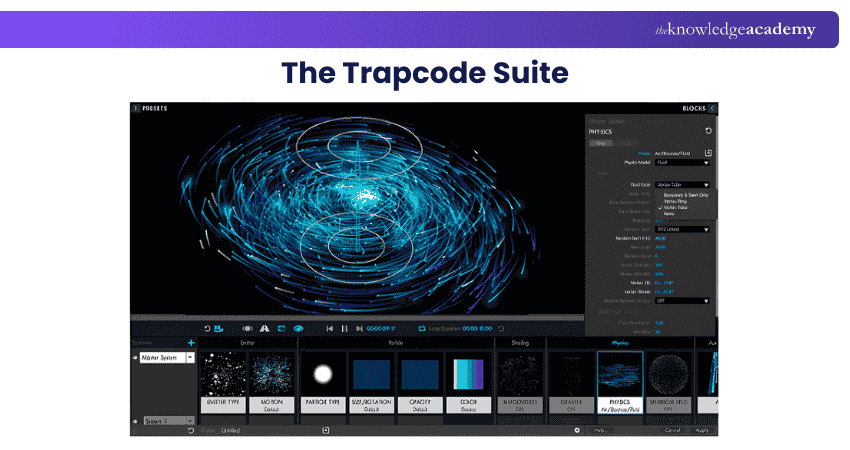Viewport: 850px width, 450px height.
Task: Switch to the Physics section header
Action: [620, 343]
